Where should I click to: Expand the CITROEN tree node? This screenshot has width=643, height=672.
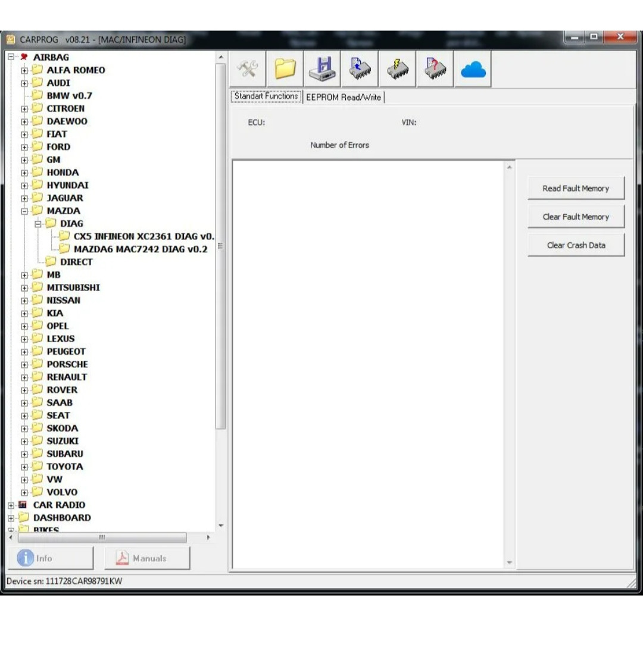click(x=24, y=109)
